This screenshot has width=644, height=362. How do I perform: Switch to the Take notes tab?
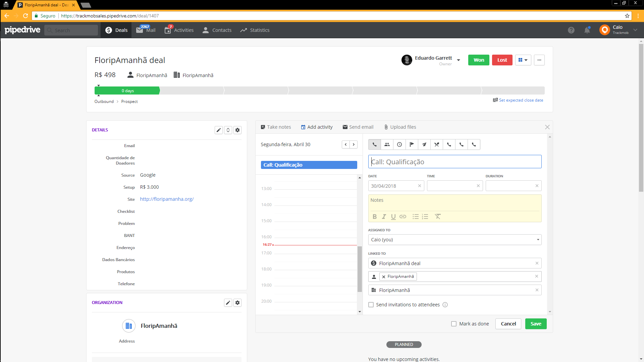click(x=276, y=127)
